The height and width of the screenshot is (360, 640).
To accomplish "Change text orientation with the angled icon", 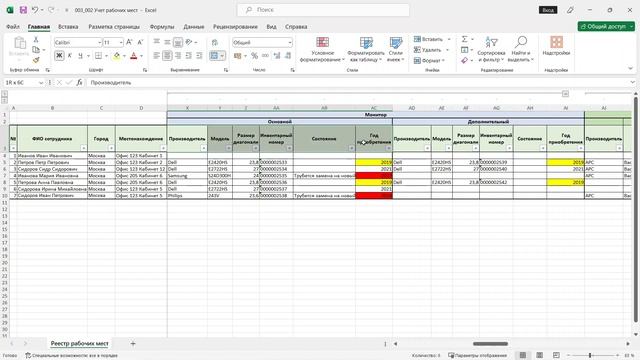I will pyautogui.click(x=189, y=42).
